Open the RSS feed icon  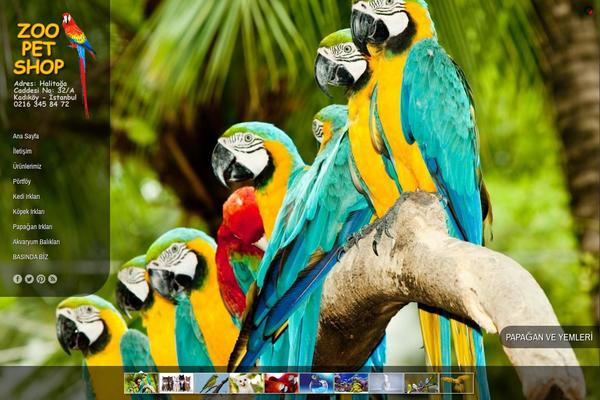[53, 279]
